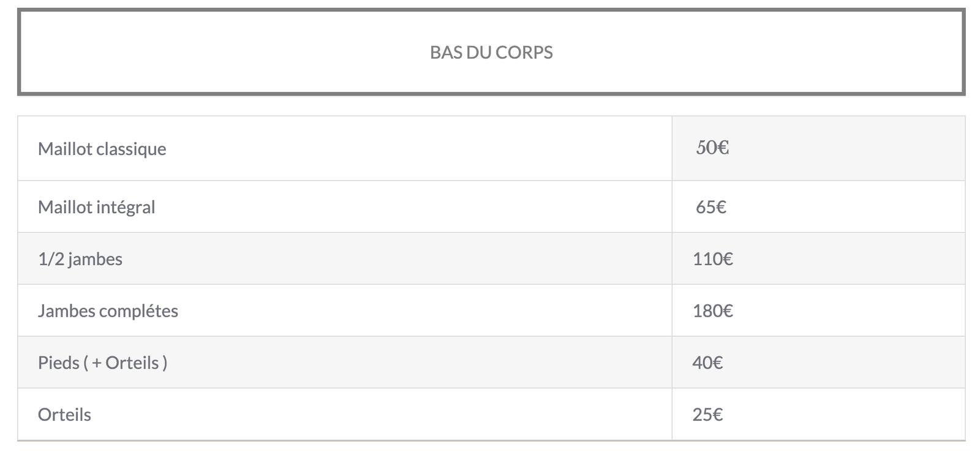The image size is (980, 455).
Task: Select the Pieds ( + Orteils ) row
Action: 491,363
